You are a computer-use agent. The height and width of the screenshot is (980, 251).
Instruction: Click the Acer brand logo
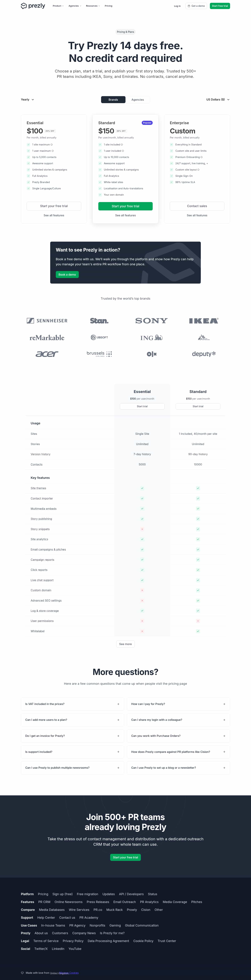[x=47, y=354]
